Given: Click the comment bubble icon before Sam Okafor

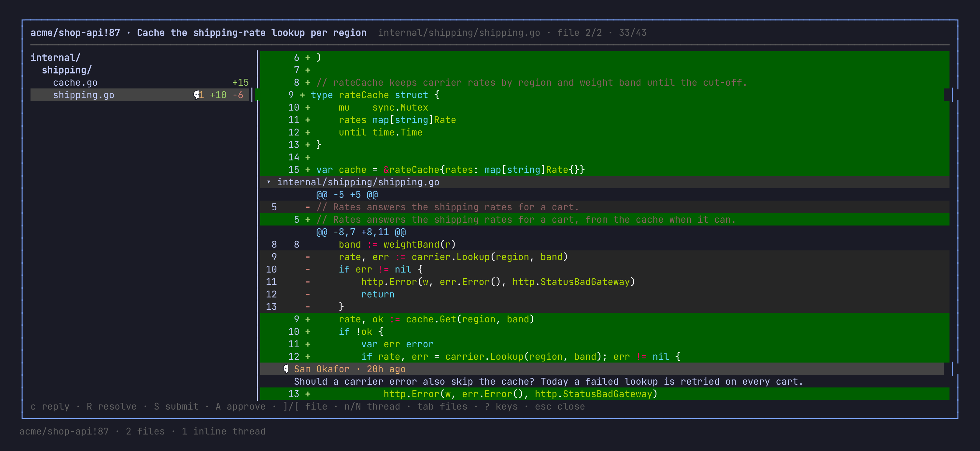Looking at the screenshot, I should point(286,369).
